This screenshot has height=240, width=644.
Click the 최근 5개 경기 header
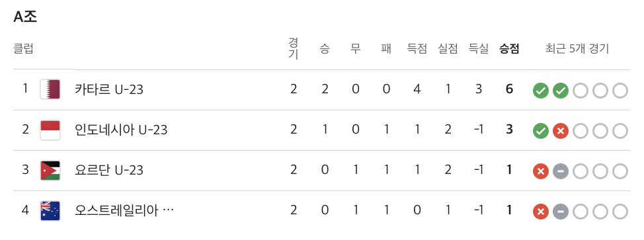point(577,50)
